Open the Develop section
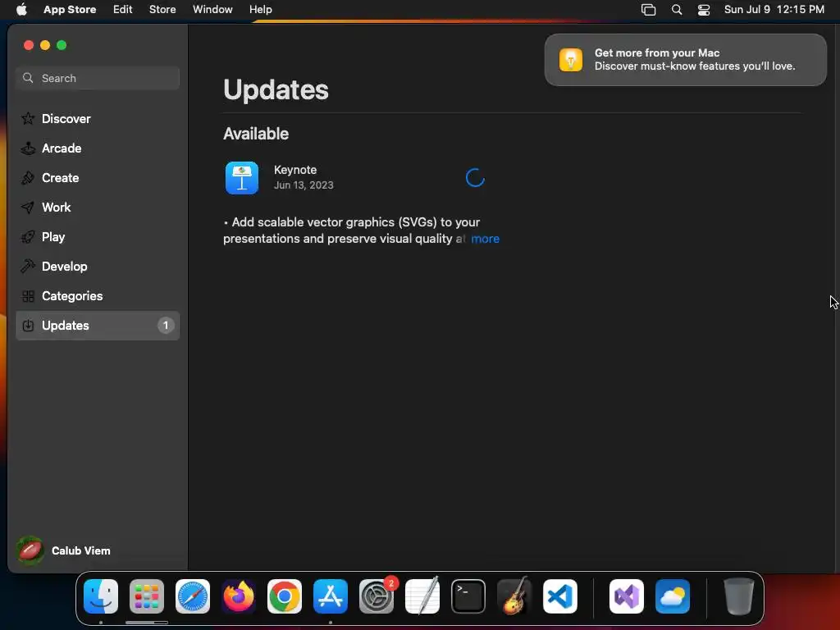This screenshot has height=630, width=840. click(x=98, y=266)
